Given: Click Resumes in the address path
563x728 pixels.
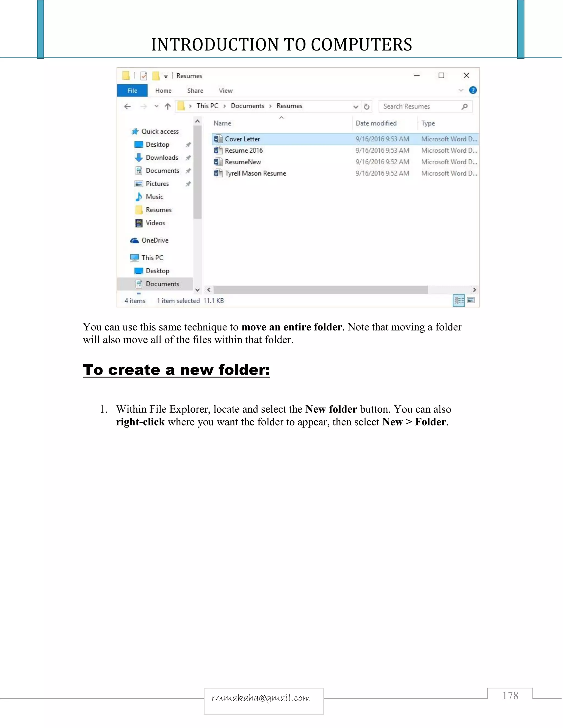Looking at the screenshot, I should 289,106.
